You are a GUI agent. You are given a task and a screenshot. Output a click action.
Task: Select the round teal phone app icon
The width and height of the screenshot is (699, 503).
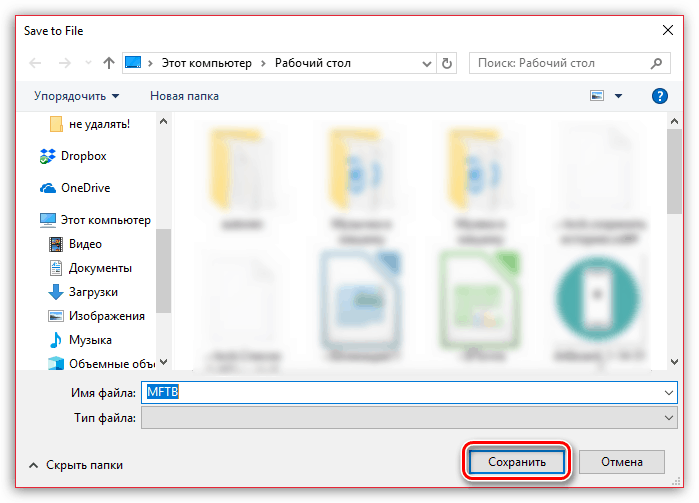[597, 298]
